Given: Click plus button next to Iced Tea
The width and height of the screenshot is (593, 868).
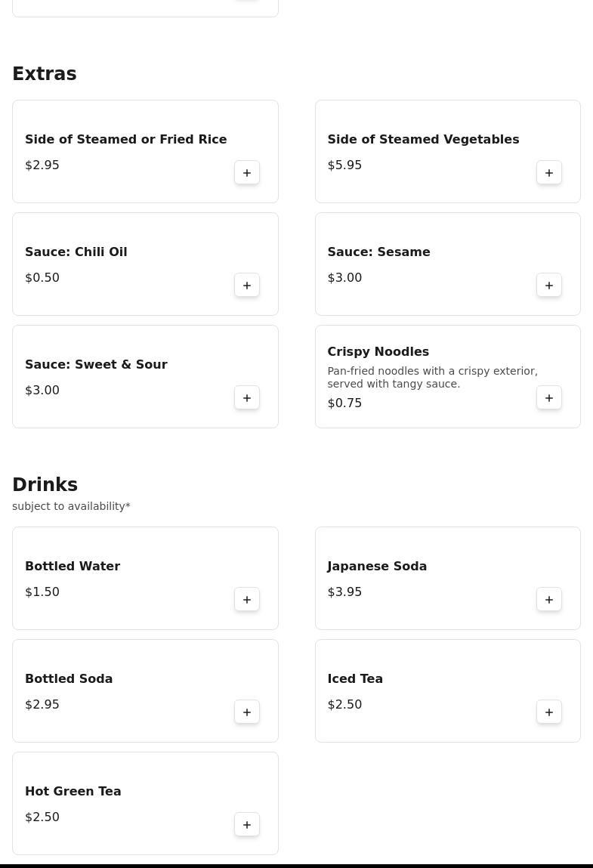Looking at the screenshot, I should point(549,712).
